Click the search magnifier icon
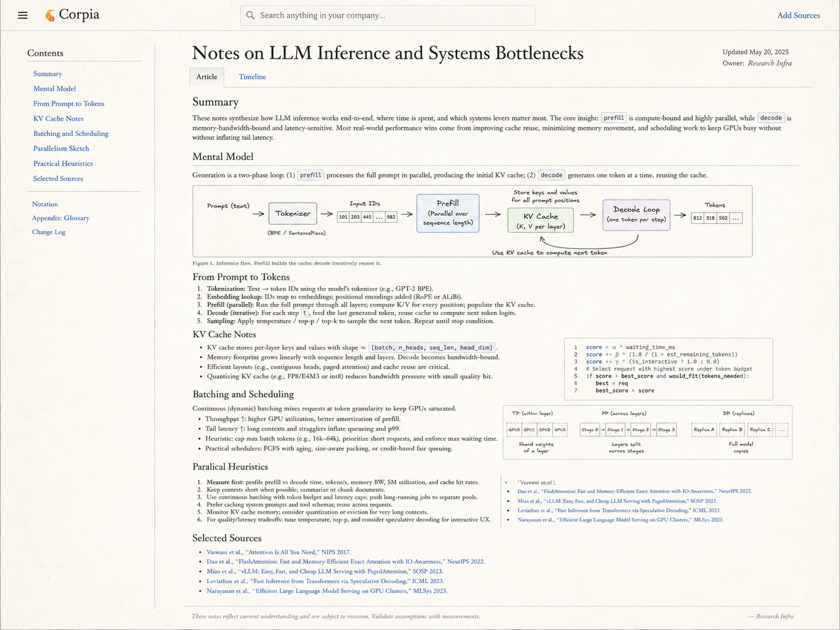This screenshot has width=840, height=630. pyautogui.click(x=251, y=15)
